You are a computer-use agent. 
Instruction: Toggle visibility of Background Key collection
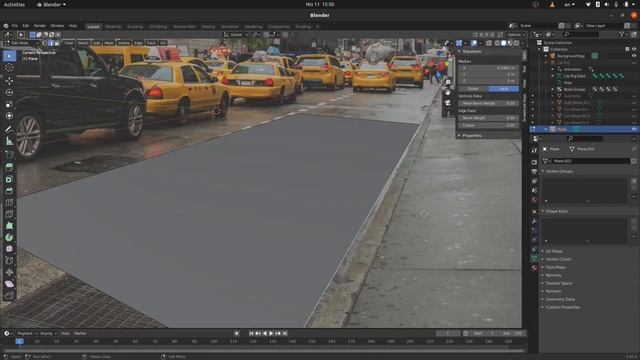(x=634, y=56)
